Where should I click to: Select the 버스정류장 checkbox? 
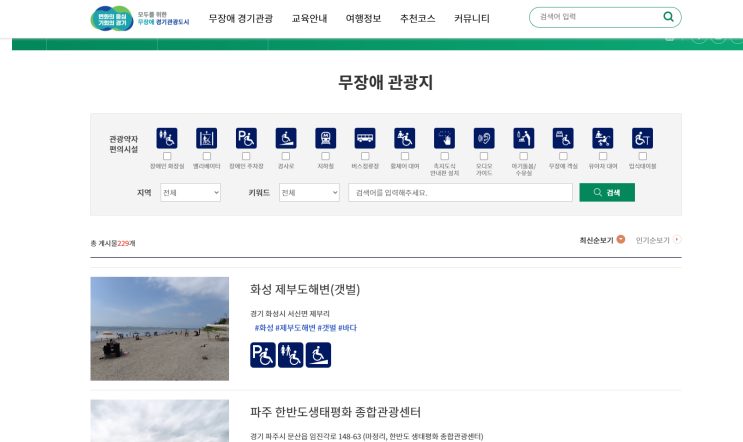(x=365, y=156)
